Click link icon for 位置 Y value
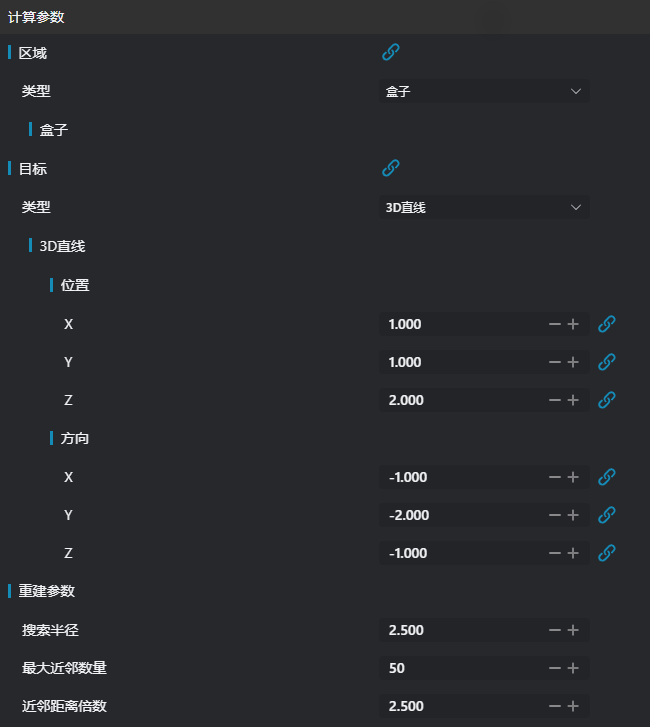 pos(606,362)
